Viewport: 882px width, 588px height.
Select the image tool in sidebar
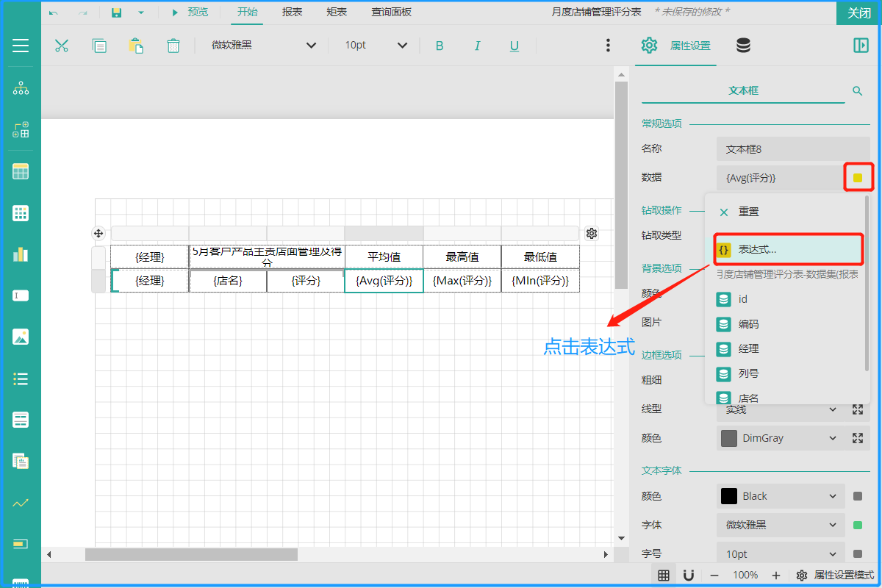pyautogui.click(x=21, y=337)
